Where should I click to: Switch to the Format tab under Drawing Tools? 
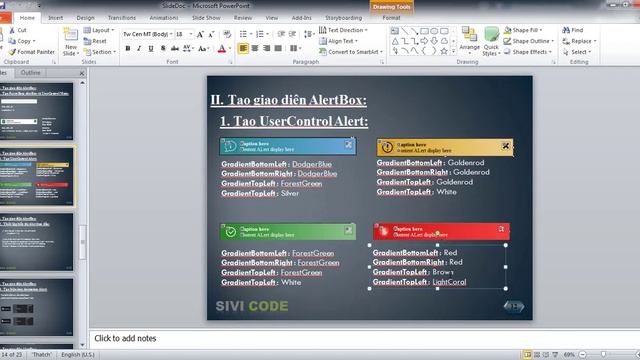[x=391, y=18]
